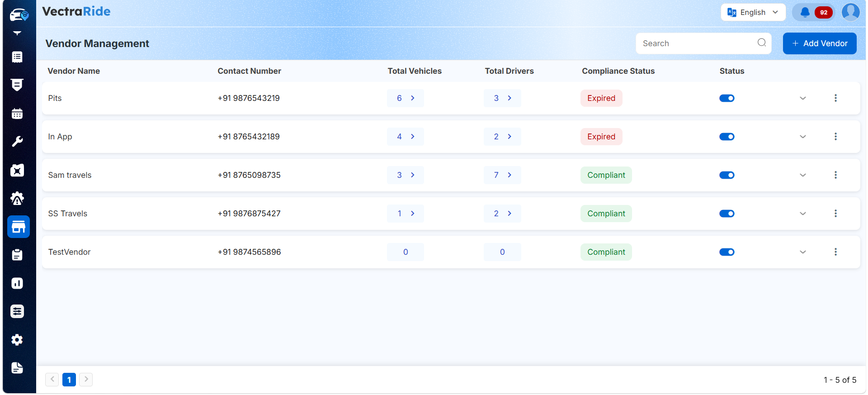The image size is (868, 395).
Task: Open the user profile avatar
Action: pos(850,12)
